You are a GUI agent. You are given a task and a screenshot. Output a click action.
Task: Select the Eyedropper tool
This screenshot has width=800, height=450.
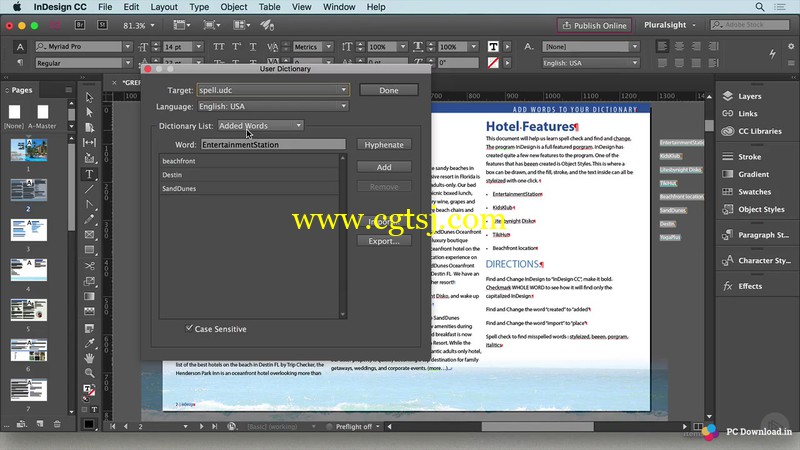(89, 343)
